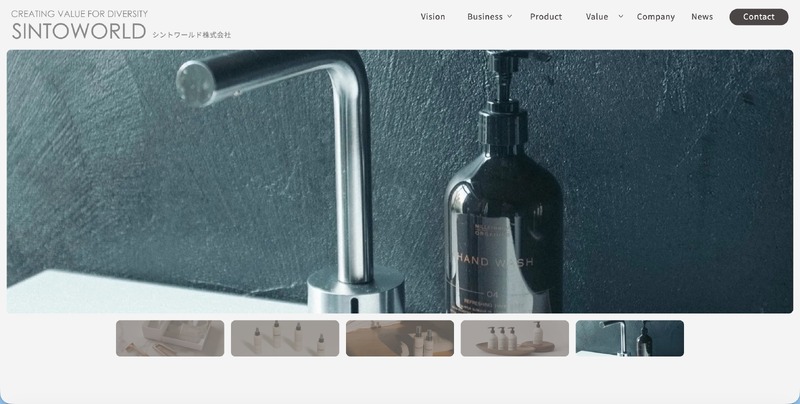
Task: Click the hand wash bottle in hero image
Action: (x=504, y=230)
